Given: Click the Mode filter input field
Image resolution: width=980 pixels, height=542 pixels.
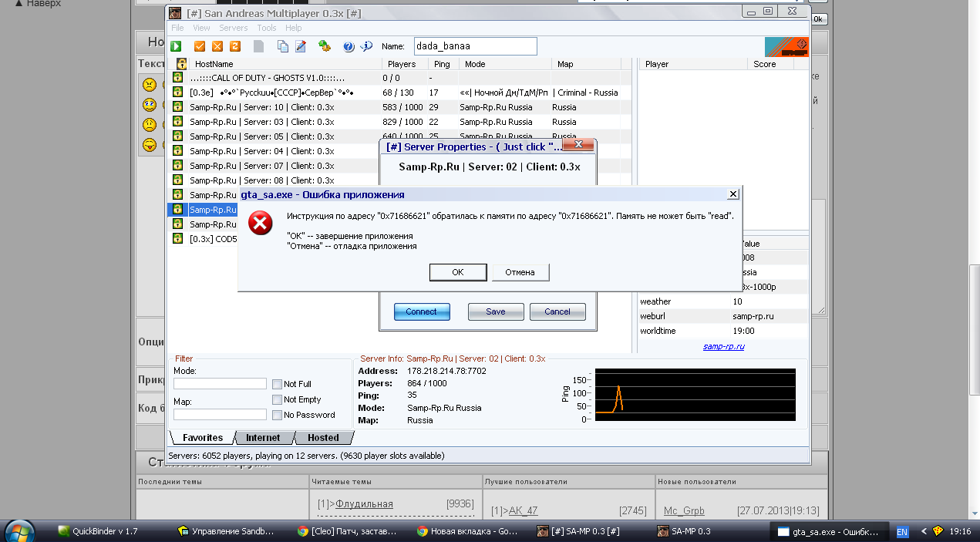Looking at the screenshot, I should pos(220,383).
